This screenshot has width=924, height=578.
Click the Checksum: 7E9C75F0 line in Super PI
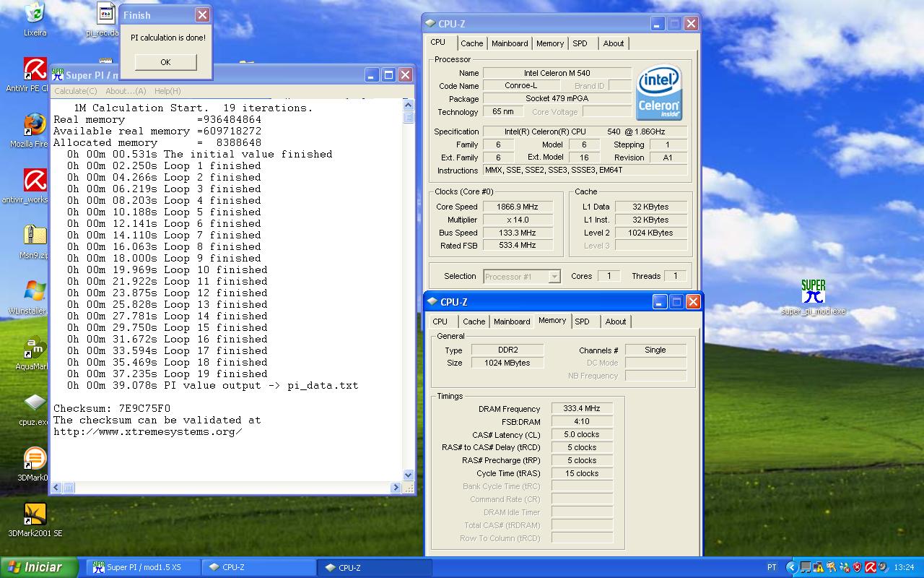tap(112, 408)
